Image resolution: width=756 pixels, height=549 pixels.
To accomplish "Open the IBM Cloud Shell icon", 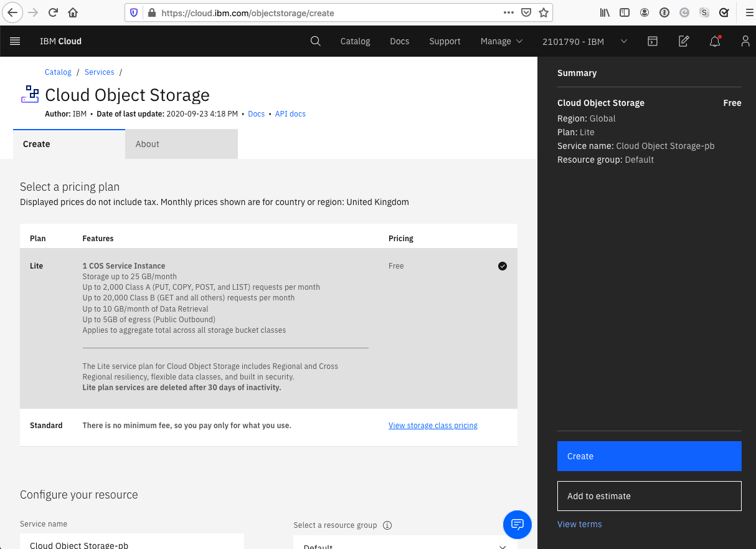I will point(653,41).
